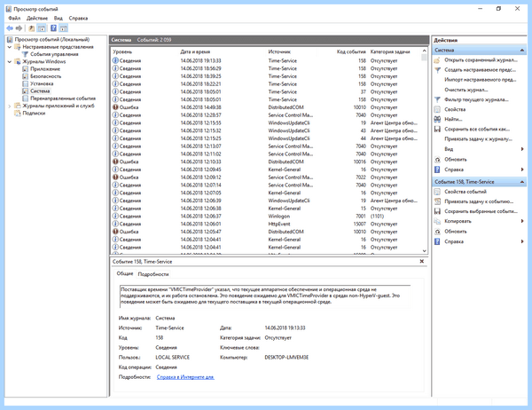The width and height of the screenshot is (532, 410).
Task: Click Создать настраиваемое представление funnel icon
Action: tap(437, 70)
